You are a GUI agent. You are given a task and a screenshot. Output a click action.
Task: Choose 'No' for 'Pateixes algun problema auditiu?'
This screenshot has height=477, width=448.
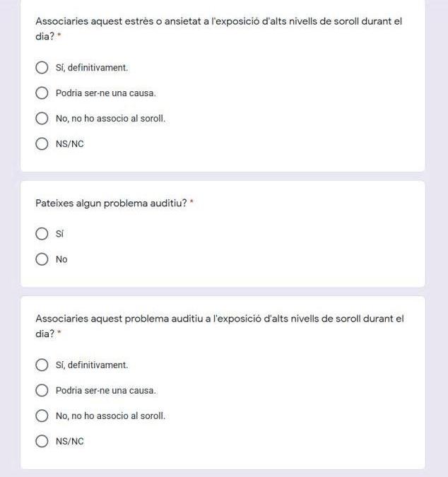[x=42, y=259]
